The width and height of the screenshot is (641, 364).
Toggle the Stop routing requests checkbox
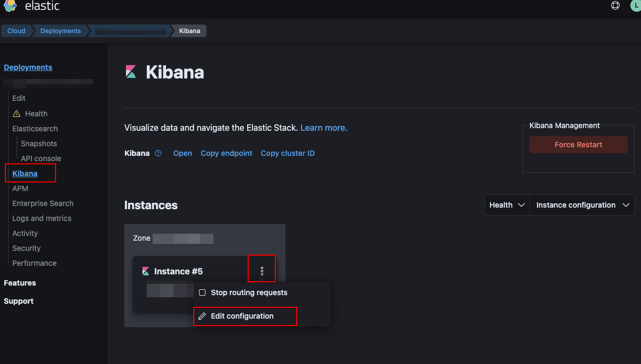click(202, 292)
